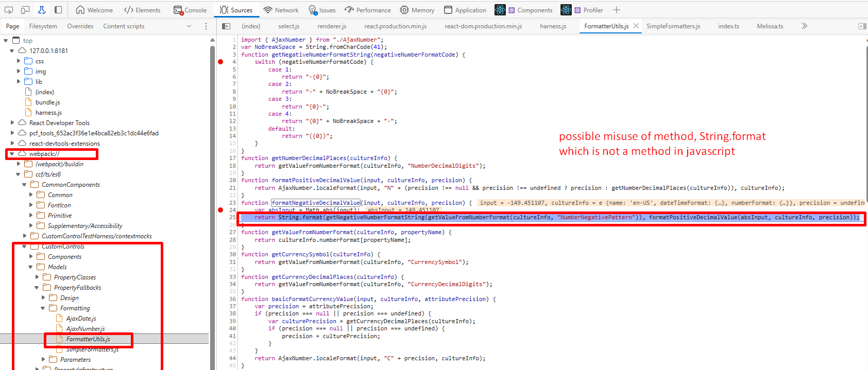Image resolution: width=868 pixels, height=370 pixels.
Task: Expand the css folder
Action: [x=19, y=61]
